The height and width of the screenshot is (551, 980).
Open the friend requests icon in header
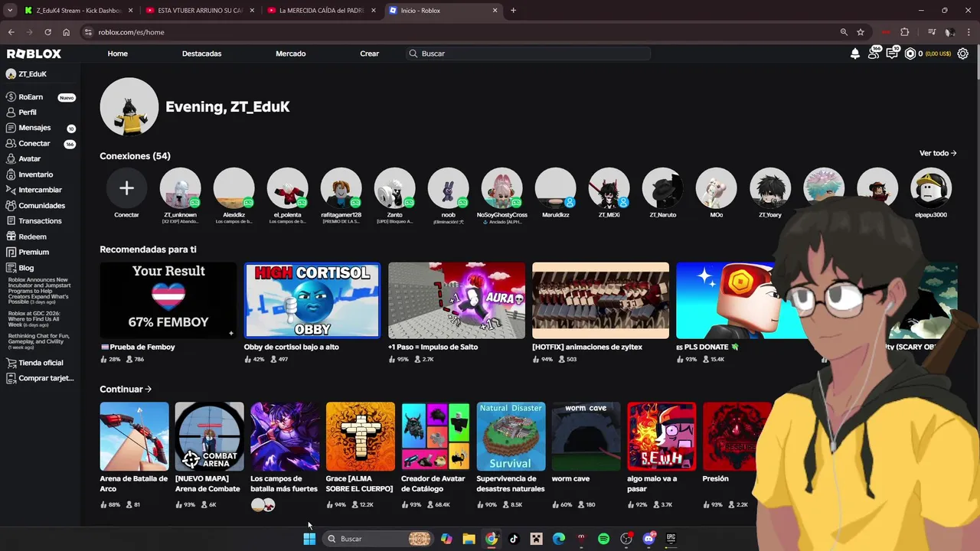(874, 54)
